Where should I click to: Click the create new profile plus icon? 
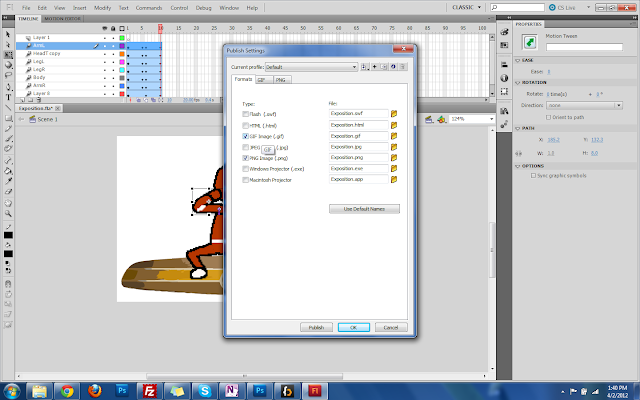[x=374, y=67]
